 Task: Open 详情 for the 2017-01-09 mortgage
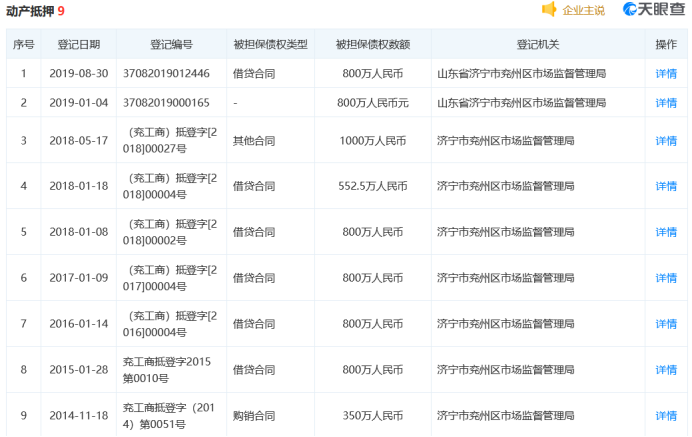point(665,278)
